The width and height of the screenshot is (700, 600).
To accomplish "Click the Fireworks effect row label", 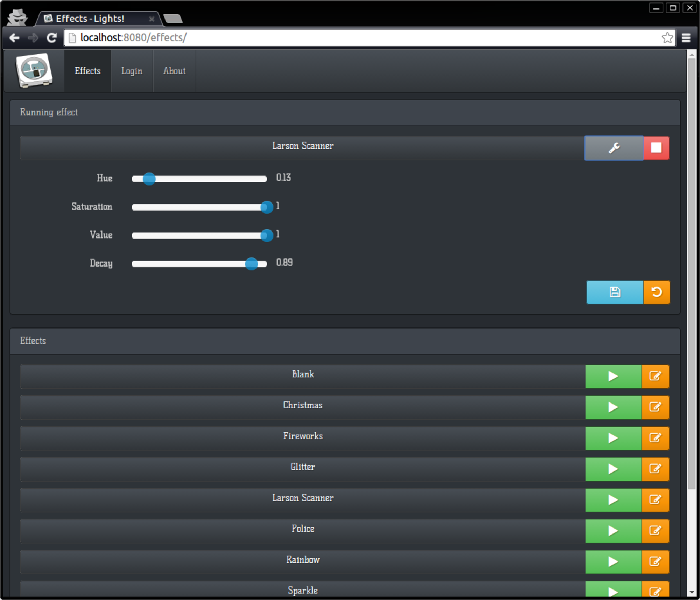I will pyautogui.click(x=303, y=436).
